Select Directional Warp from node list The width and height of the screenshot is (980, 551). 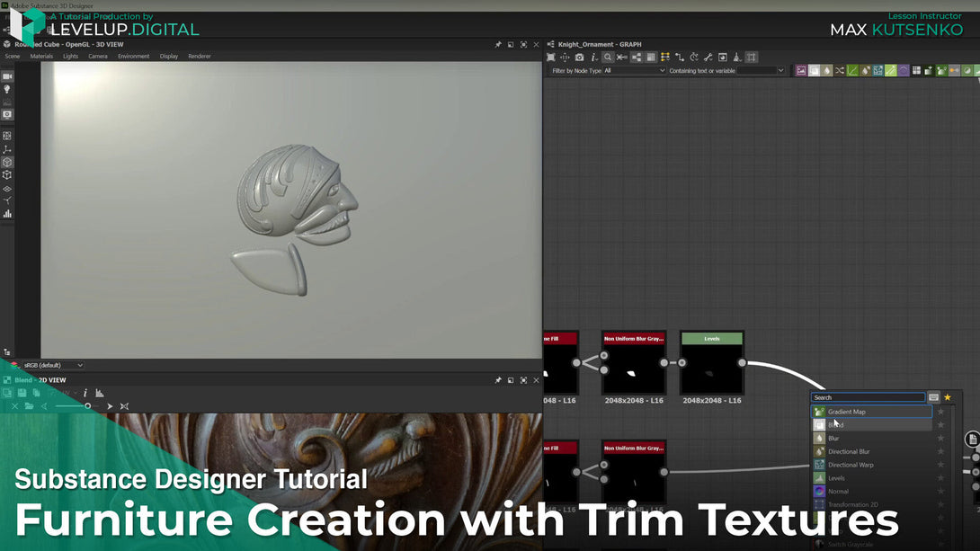click(x=871, y=465)
